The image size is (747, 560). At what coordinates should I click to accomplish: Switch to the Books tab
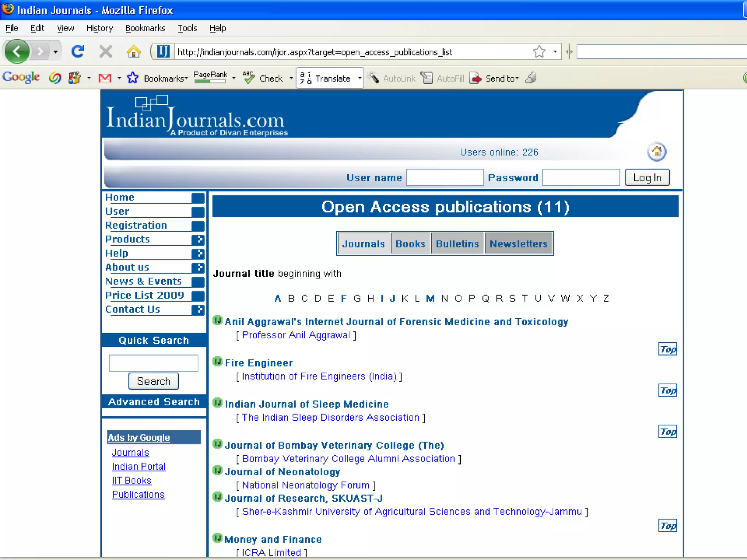coord(410,244)
